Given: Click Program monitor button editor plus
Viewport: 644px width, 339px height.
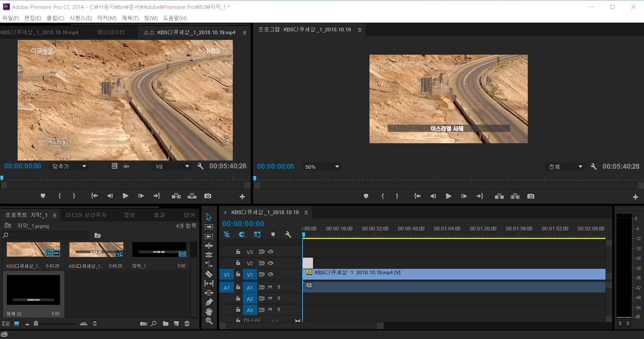Looking at the screenshot, I should pos(635,197).
